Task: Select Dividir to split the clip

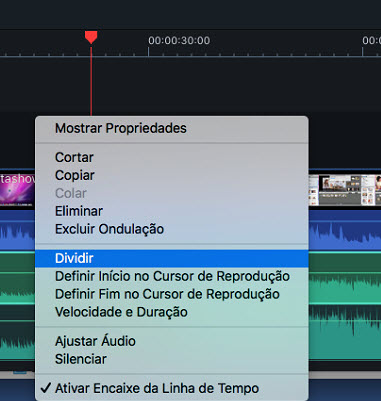Action: (172, 258)
